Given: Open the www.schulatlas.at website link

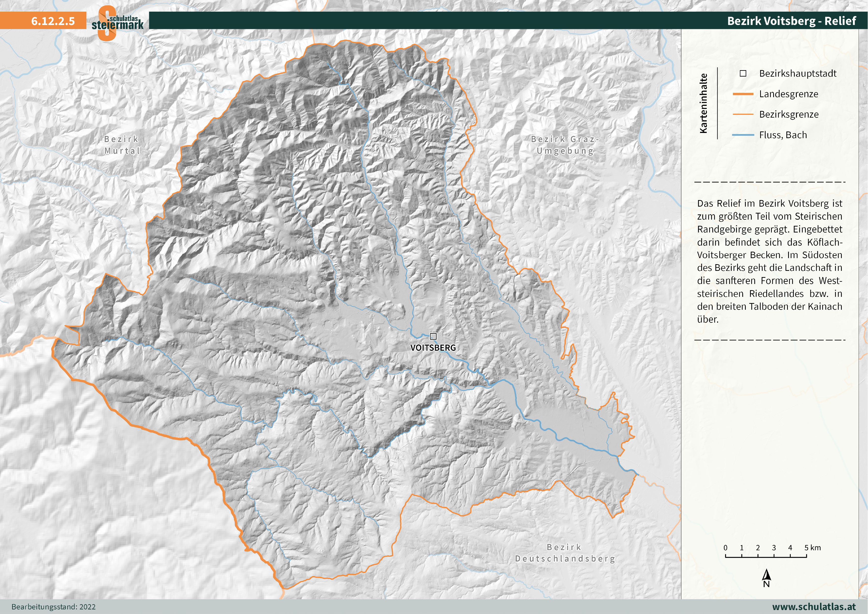Looking at the screenshot, I should point(814,606).
